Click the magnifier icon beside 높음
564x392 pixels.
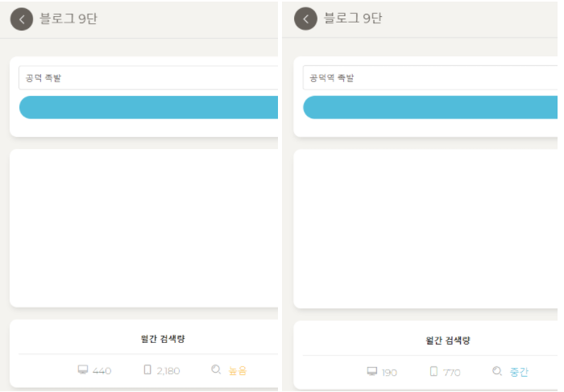pyautogui.click(x=216, y=369)
